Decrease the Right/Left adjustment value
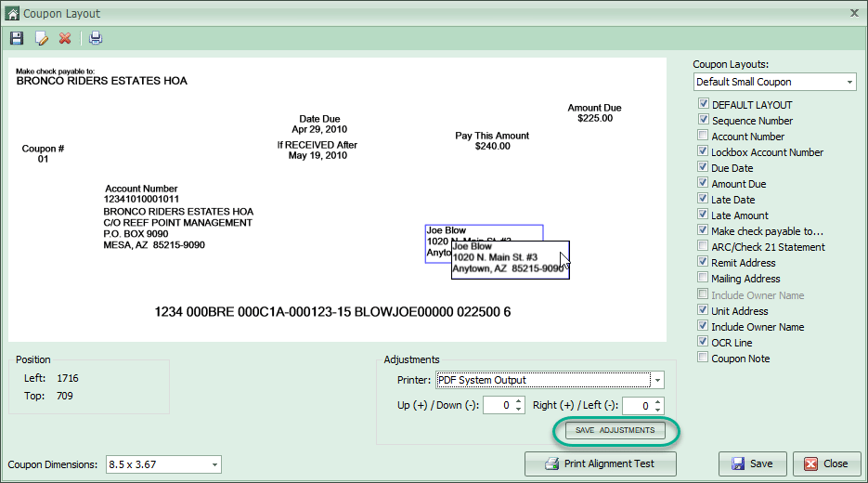Screen dimensions: 868x483 click(x=657, y=410)
